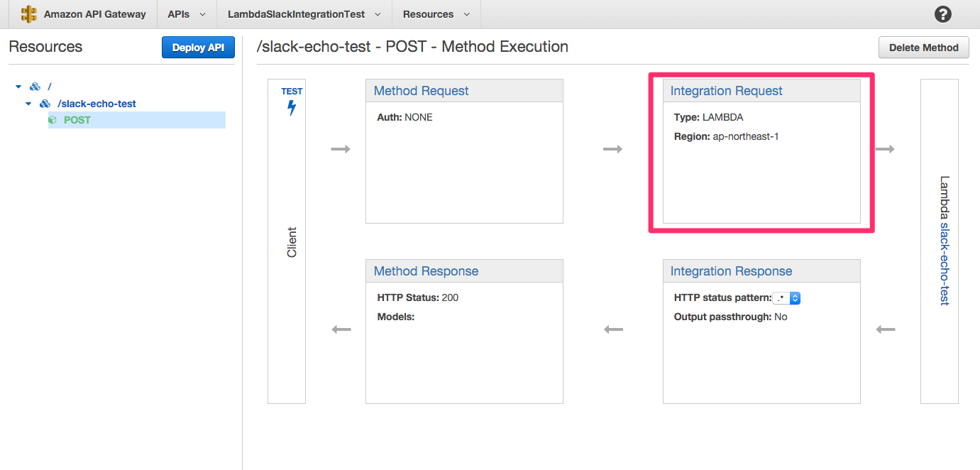Select the /slack-echo-test resource
Viewport: 980px width, 470px height.
point(97,104)
